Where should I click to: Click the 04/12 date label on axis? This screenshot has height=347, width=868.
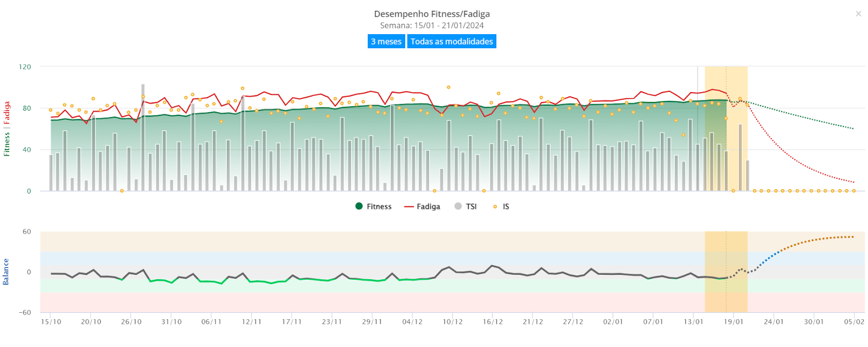412,322
